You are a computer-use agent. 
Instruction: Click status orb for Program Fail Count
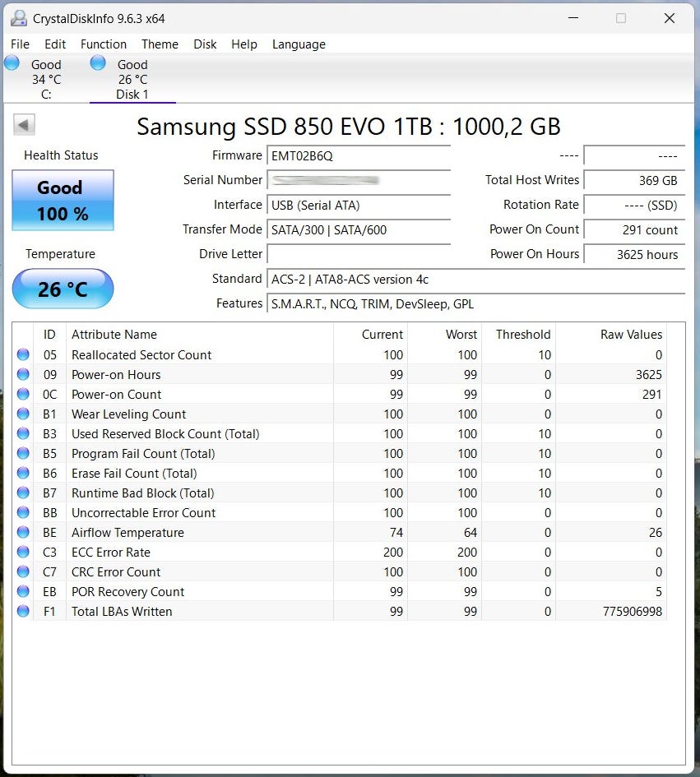click(23, 453)
